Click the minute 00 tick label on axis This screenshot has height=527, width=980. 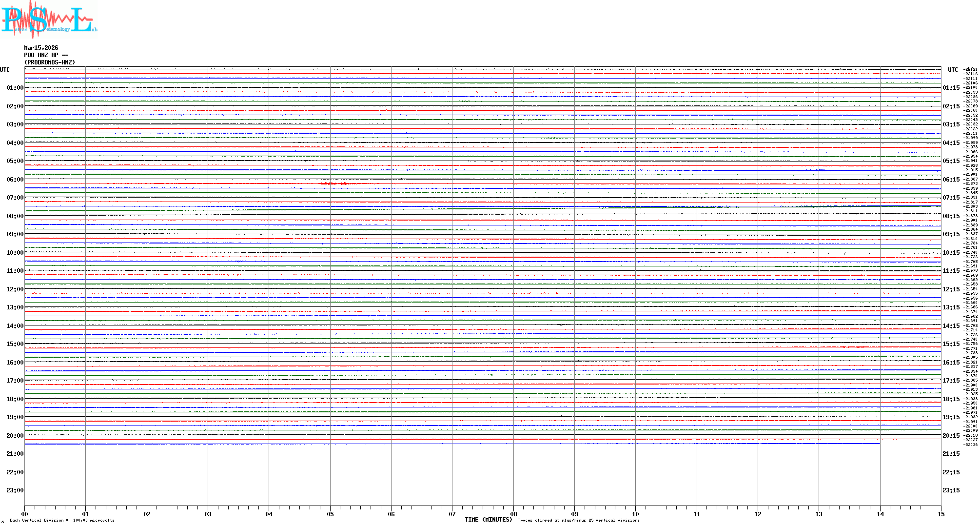[x=24, y=514]
